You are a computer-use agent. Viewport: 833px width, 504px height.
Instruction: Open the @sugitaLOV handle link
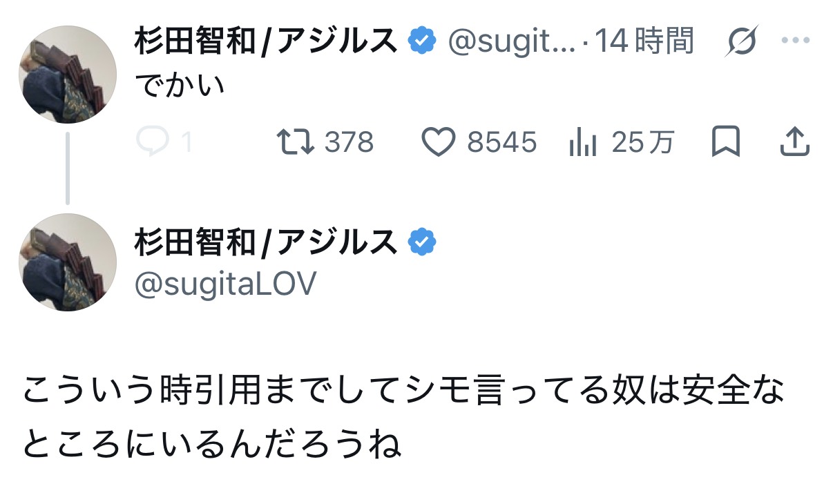tap(225, 283)
